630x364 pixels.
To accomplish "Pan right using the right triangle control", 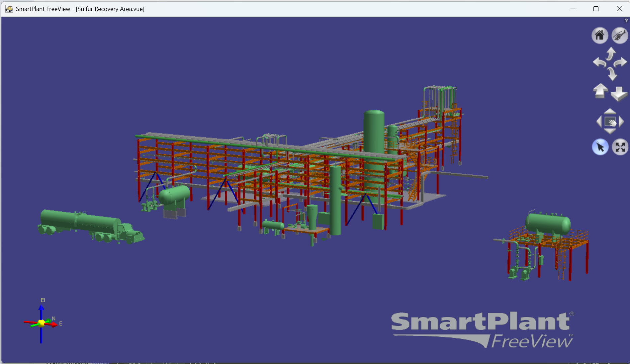I will 621,122.
